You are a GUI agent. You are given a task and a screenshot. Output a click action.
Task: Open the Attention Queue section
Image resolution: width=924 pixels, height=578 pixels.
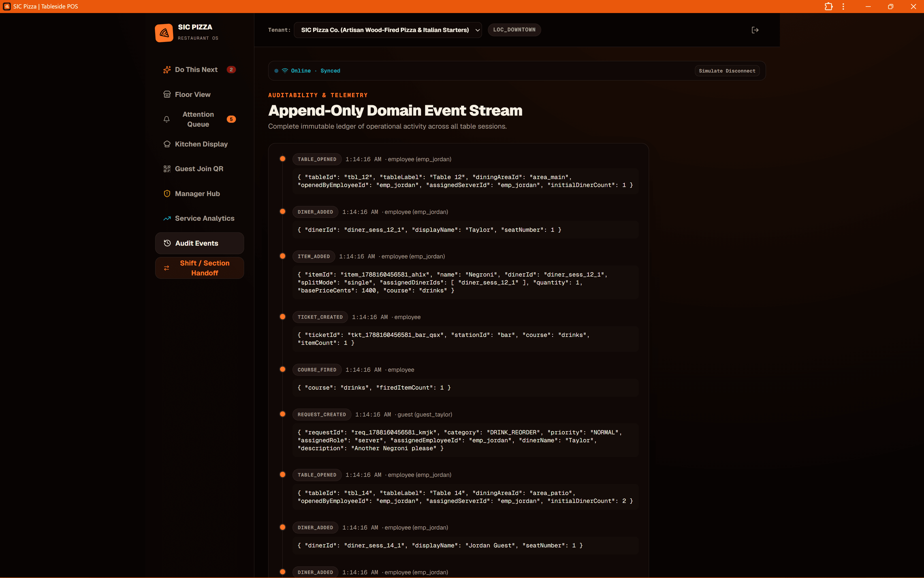199,119
